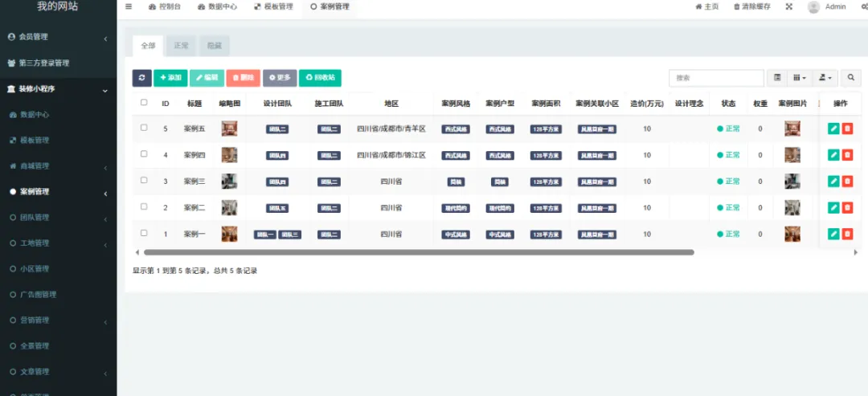Edit row 案例三 with green pencil icon
The width and height of the screenshot is (868, 396).
pos(833,181)
